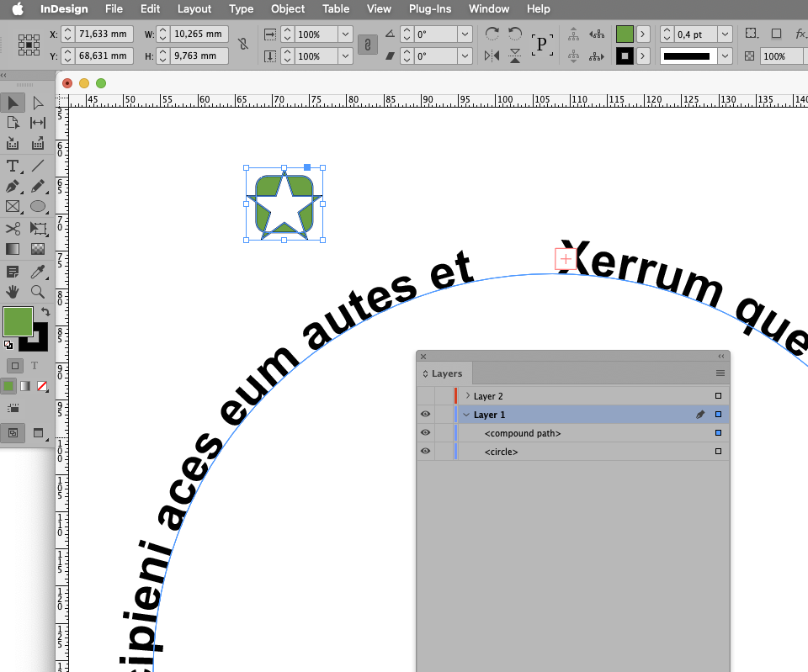This screenshot has height=672, width=808.
Task: Select the Gradient Swatch tool
Action: point(11,248)
